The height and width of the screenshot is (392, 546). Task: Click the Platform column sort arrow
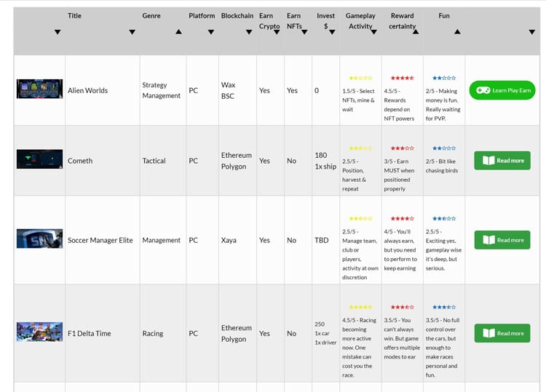pyautogui.click(x=211, y=32)
